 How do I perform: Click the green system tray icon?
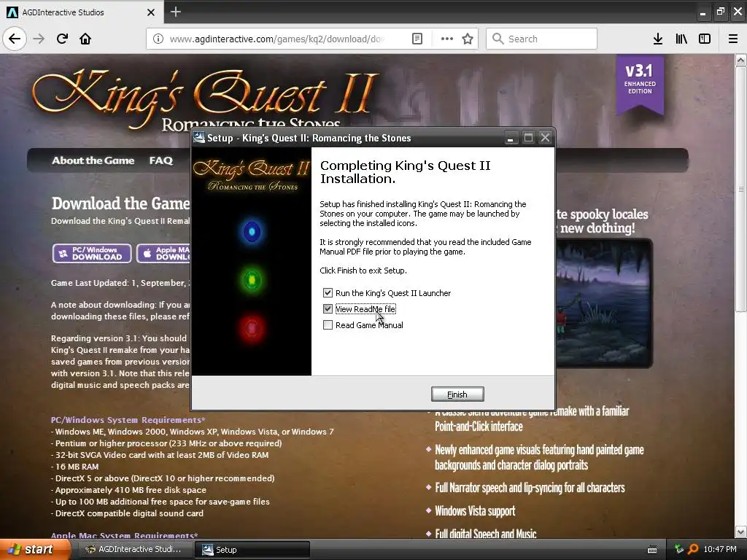coord(679,549)
